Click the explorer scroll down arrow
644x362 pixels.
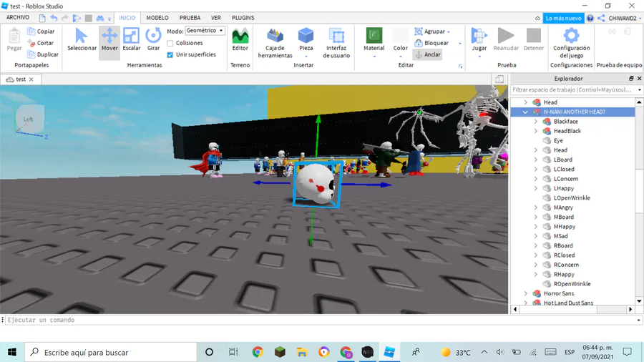click(639, 301)
